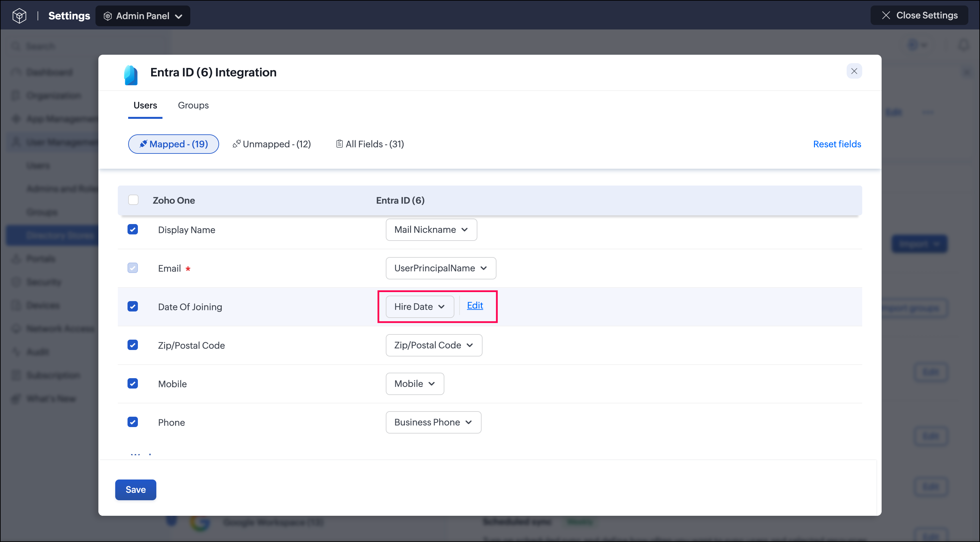The image size is (980, 542).
Task: Open the UserPrincipalName dropdown
Action: pos(440,268)
